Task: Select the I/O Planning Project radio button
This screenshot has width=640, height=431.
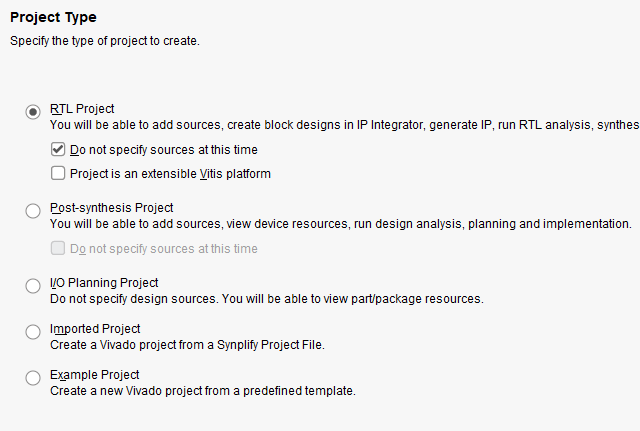Action: (33, 286)
